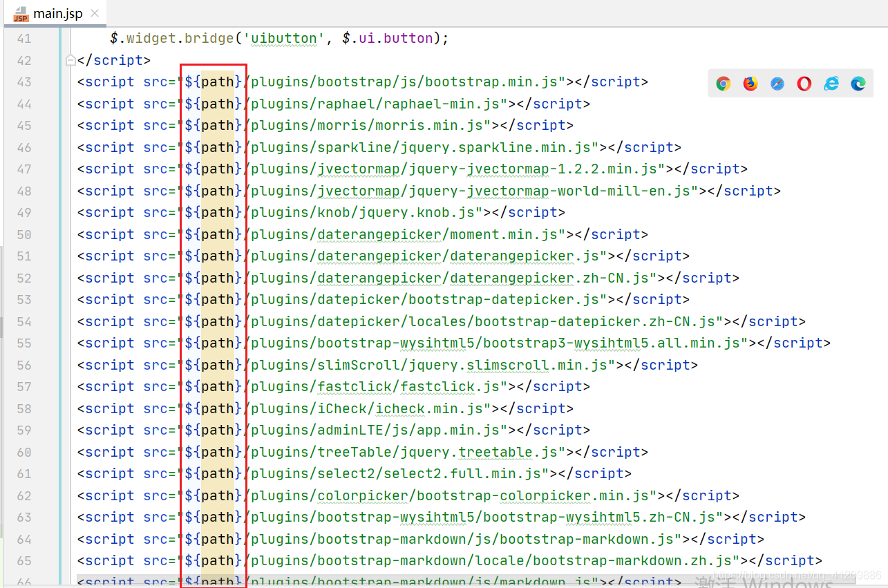Image resolution: width=888 pixels, height=588 pixels.
Task: Click the uibutton widget bridge line
Action: (279, 39)
